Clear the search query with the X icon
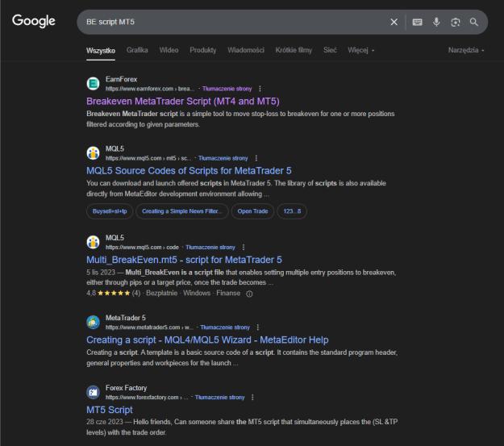This screenshot has width=504, height=446. pyautogui.click(x=394, y=22)
